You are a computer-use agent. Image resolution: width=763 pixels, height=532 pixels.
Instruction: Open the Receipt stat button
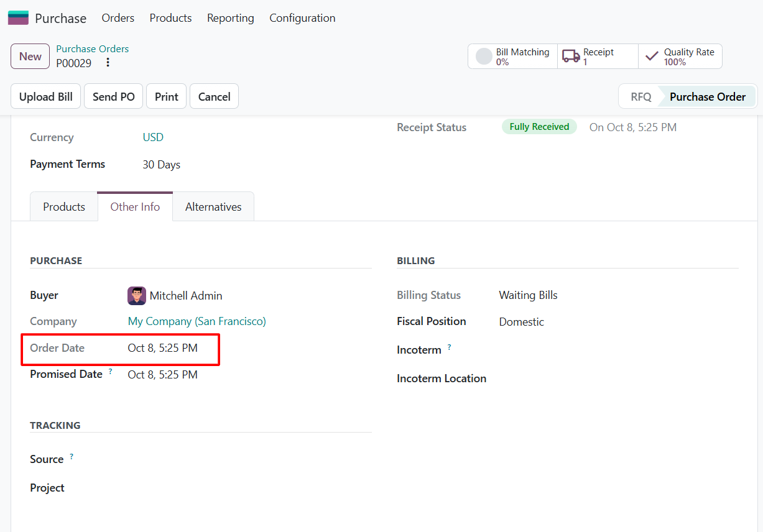tap(598, 57)
